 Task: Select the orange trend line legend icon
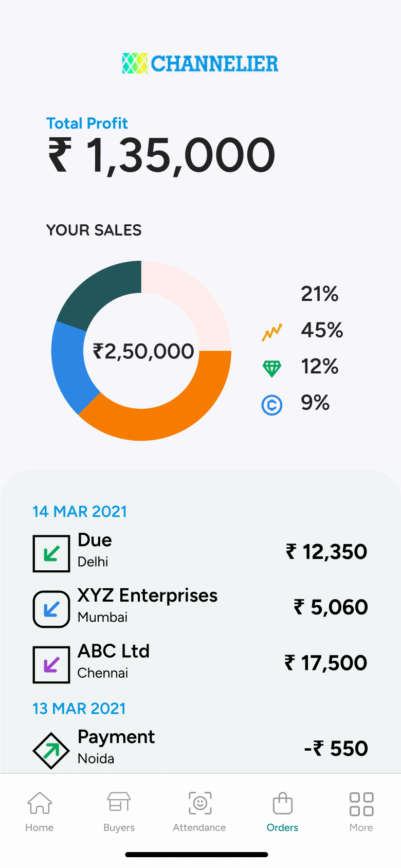click(x=272, y=332)
